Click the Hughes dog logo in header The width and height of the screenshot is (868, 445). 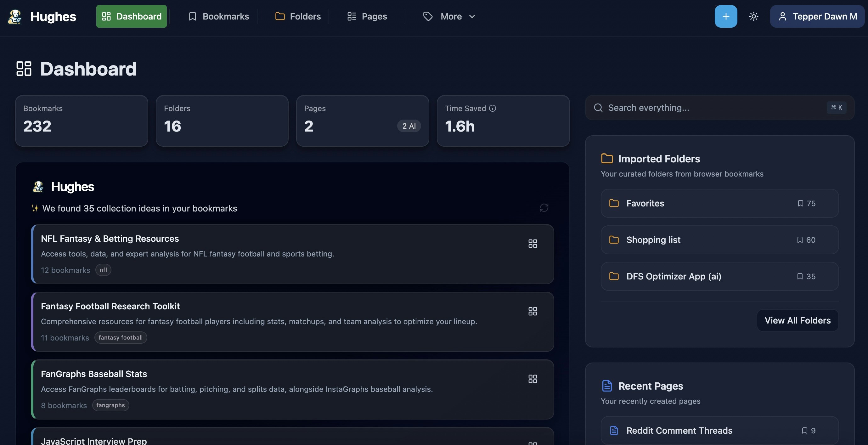[x=15, y=16]
